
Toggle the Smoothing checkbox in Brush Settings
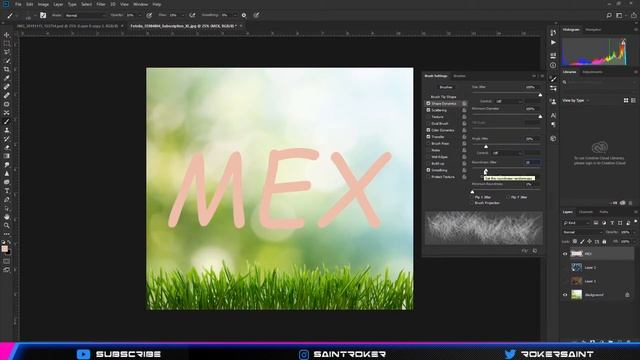point(428,170)
